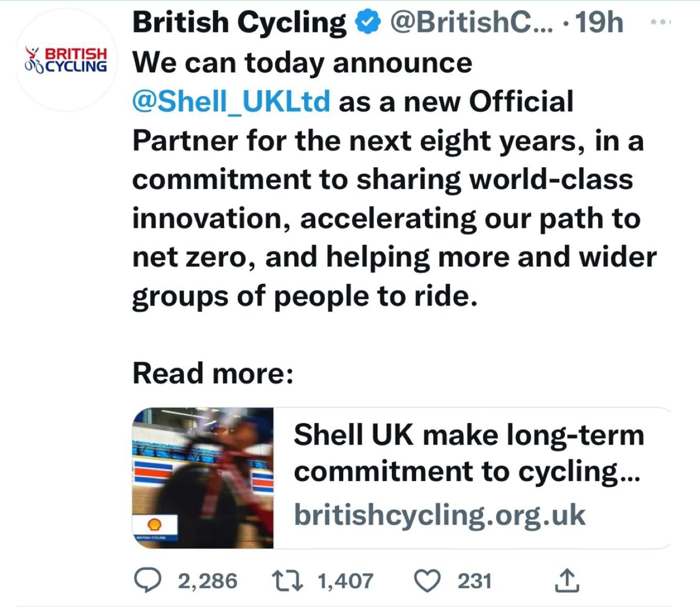This screenshot has width=700, height=612.
Task: Click the retweet arrows icon
Action: 287,580
